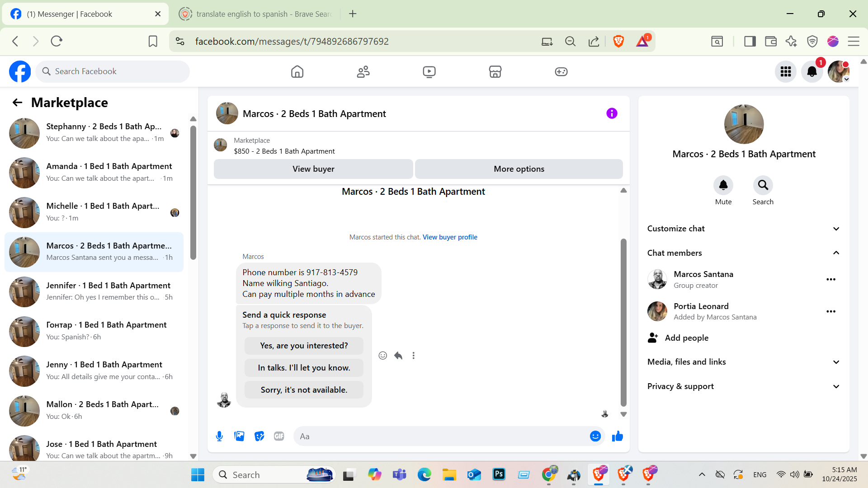The height and width of the screenshot is (488, 868).
Task: Open View buyer profile link
Action: coord(450,237)
